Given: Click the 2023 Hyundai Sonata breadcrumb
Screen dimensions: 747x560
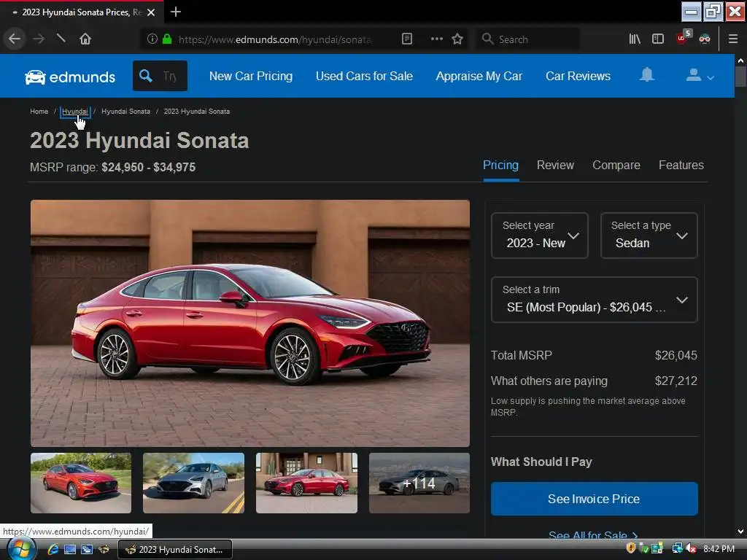Looking at the screenshot, I should pyautogui.click(x=197, y=112).
